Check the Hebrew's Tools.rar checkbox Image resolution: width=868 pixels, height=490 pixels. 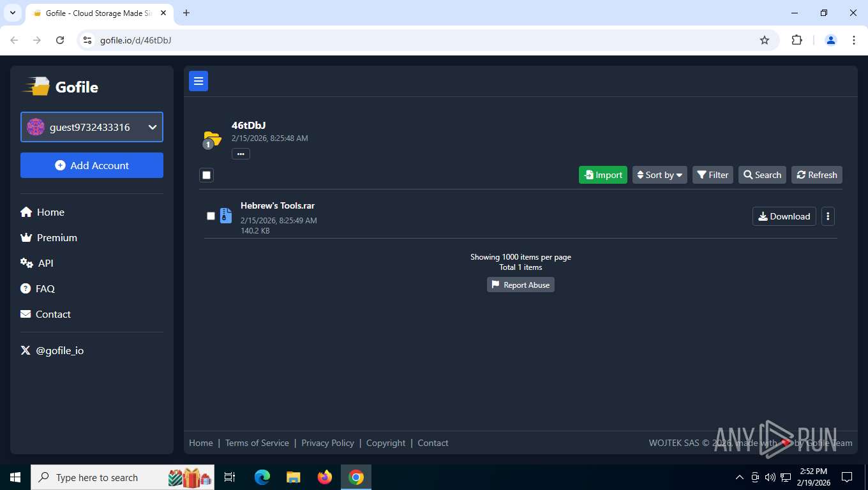click(211, 216)
